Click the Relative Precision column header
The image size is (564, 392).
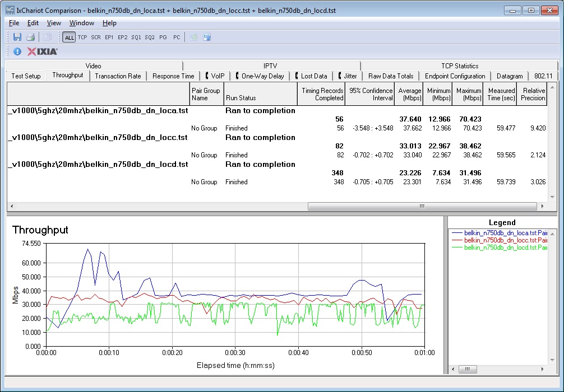tap(532, 94)
